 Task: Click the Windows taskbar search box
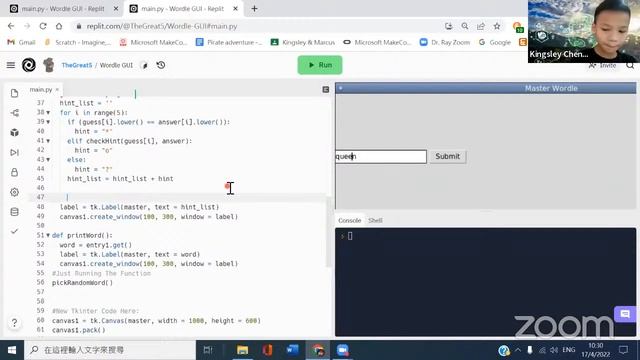click(x=110, y=350)
